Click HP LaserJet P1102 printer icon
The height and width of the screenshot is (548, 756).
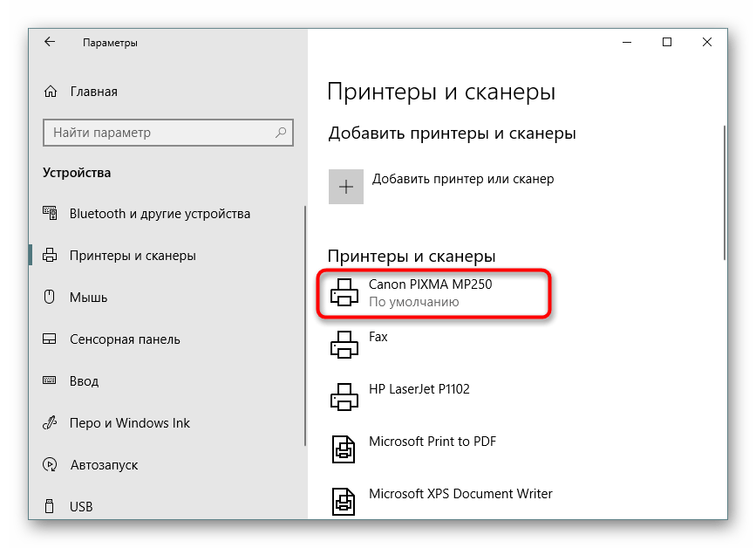(344, 398)
